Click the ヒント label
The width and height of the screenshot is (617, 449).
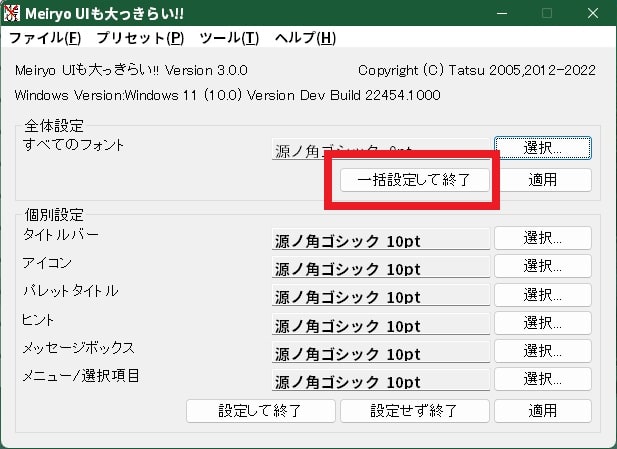tap(38, 320)
